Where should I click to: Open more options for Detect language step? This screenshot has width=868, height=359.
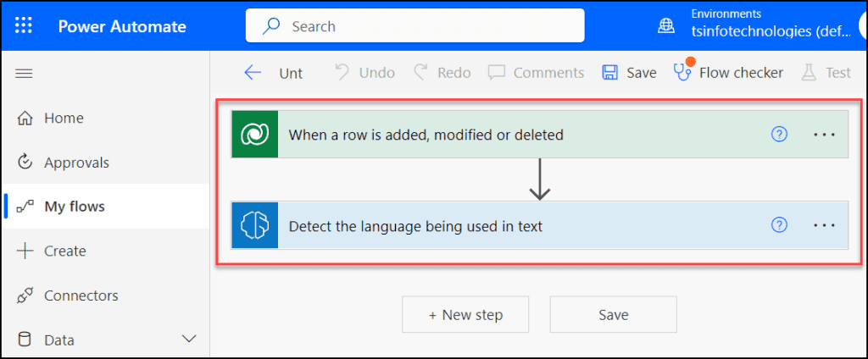tap(824, 225)
